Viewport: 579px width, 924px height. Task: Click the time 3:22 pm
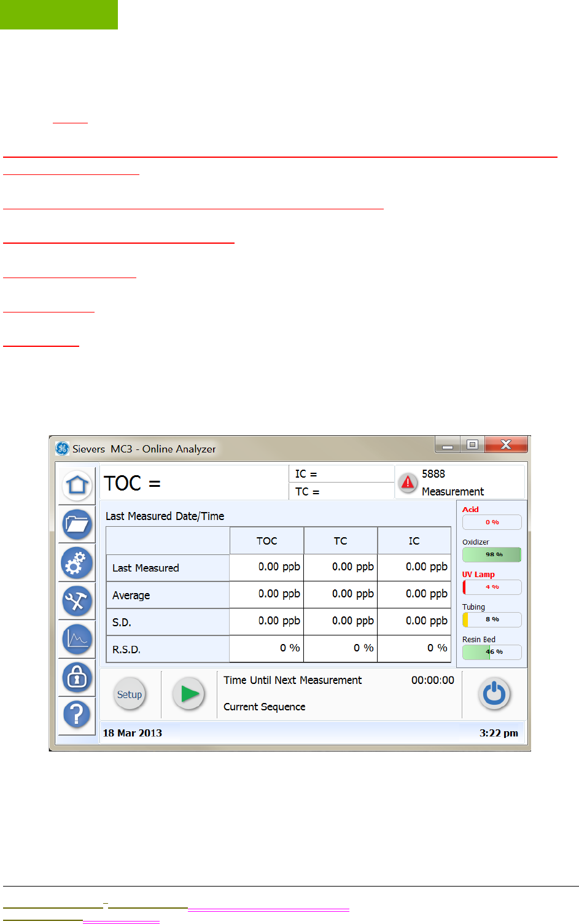[499, 733]
